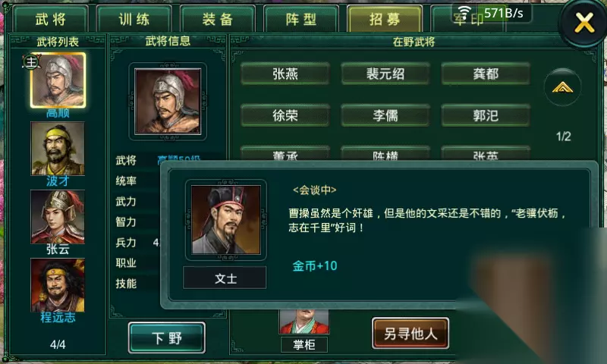Go to the 阵型 tab
The height and width of the screenshot is (364, 607).
click(301, 18)
